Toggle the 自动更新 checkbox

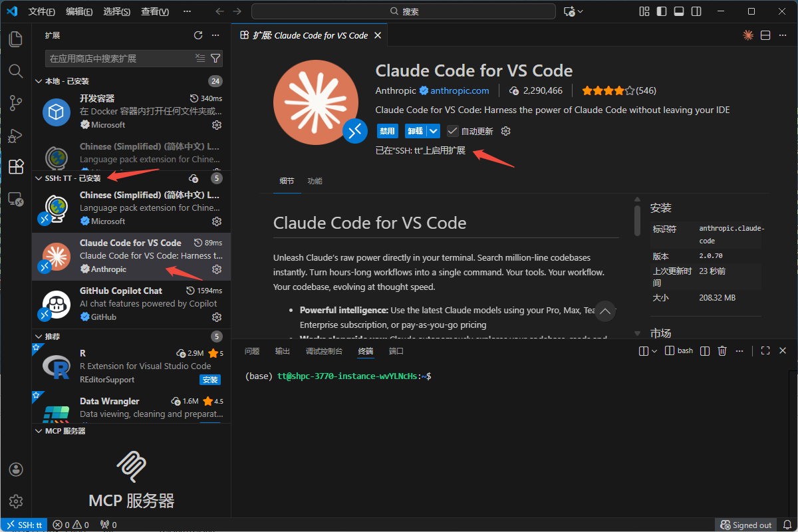click(x=453, y=131)
